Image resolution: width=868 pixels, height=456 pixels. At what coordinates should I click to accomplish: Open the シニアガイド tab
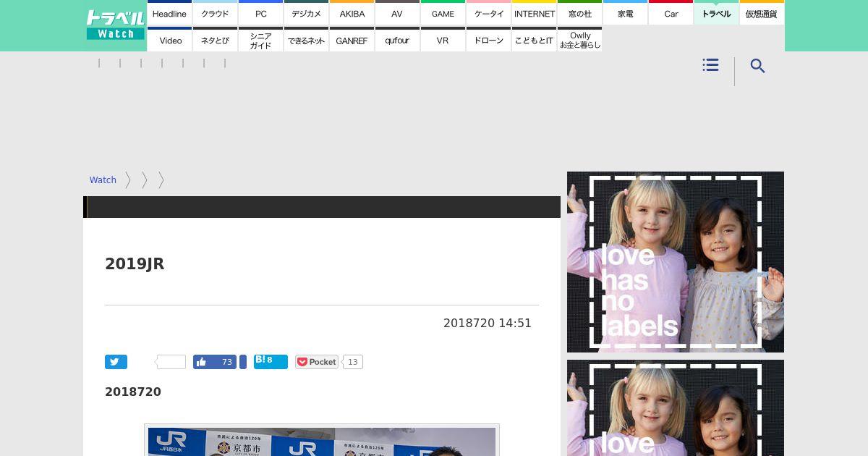point(260,40)
